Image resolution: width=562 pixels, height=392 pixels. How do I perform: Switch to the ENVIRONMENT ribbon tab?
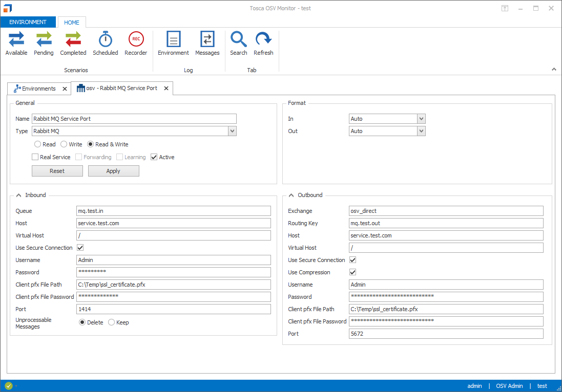point(28,22)
